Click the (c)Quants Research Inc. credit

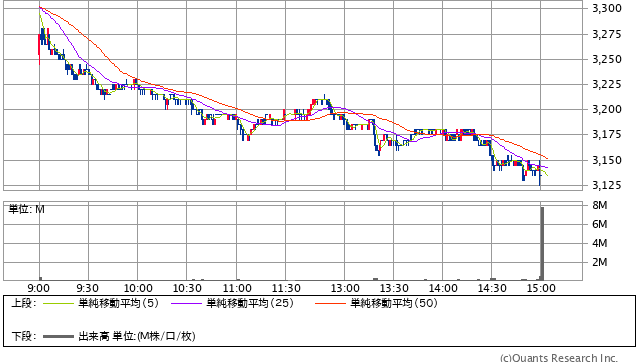(x=559, y=358)
